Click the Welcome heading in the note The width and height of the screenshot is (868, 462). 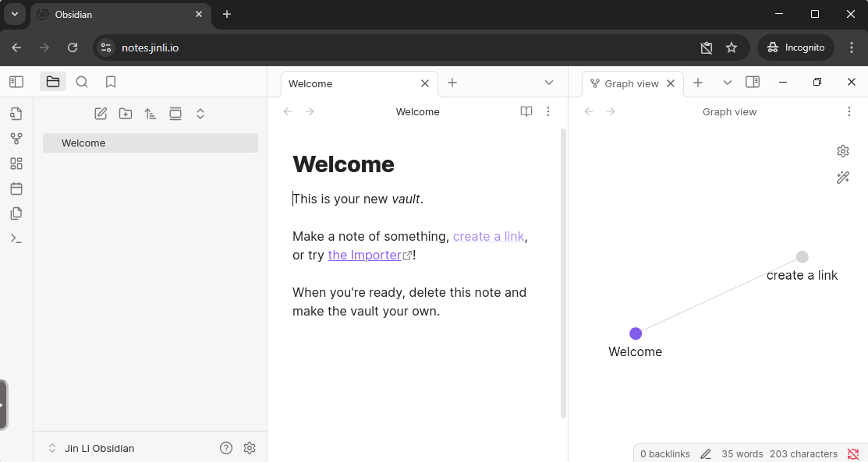click(343, 164)
